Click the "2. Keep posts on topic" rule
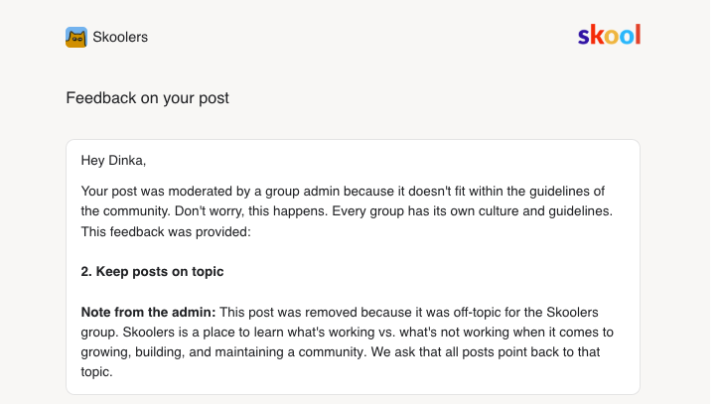The height and width of the screenshot is (404, 720). [x=152, y=271]
